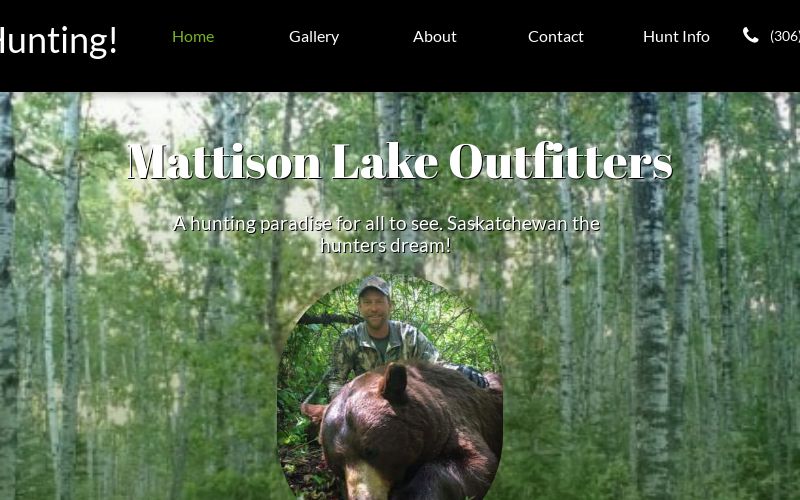Viewport: 800px width, 500px height.
Task: Click the word 'Outfitters' in the heading
Action: [x=561, y=161]
